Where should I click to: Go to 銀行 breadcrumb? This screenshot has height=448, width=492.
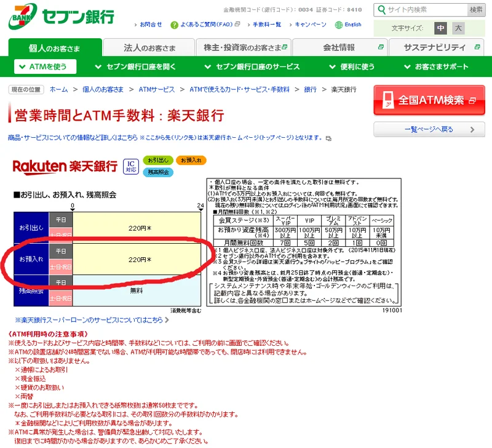tap(311, 90)
